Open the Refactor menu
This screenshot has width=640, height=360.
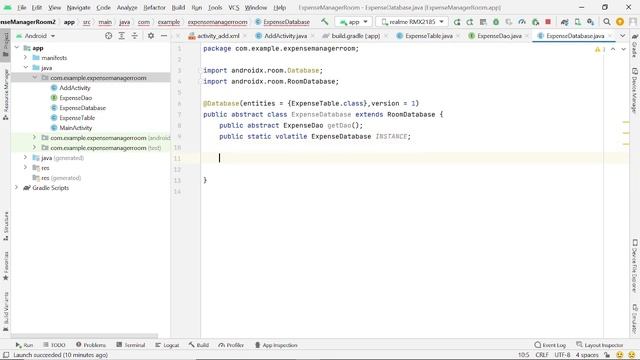[x=154, y=7]
